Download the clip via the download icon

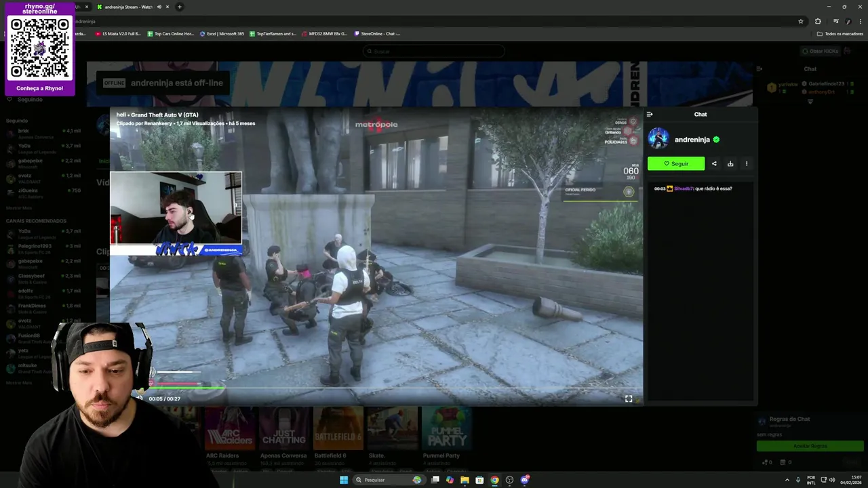[730, 163]
